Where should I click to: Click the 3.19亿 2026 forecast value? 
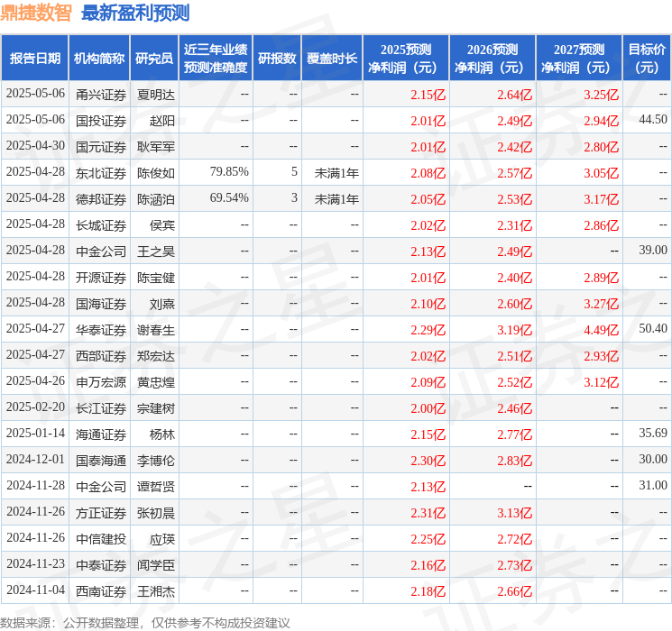pyautogui.click(x=515, y=330)
